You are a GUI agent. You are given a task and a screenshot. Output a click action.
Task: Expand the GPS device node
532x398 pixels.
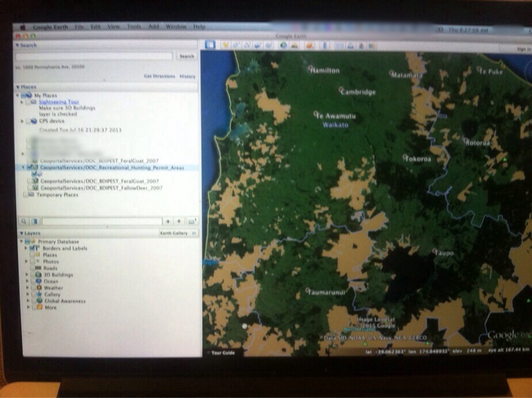pyautogui.click(x=22, y=121)
